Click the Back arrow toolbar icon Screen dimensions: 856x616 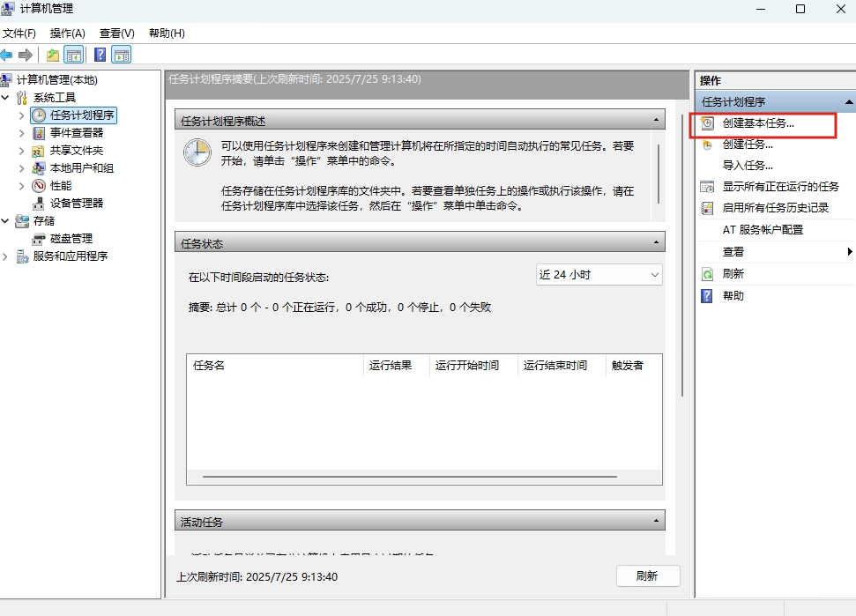6,55
